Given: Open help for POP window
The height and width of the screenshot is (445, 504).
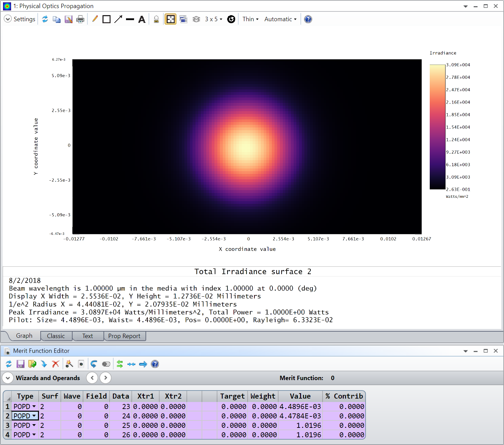Looking at the screenshot, I should (x=308, y=19).
